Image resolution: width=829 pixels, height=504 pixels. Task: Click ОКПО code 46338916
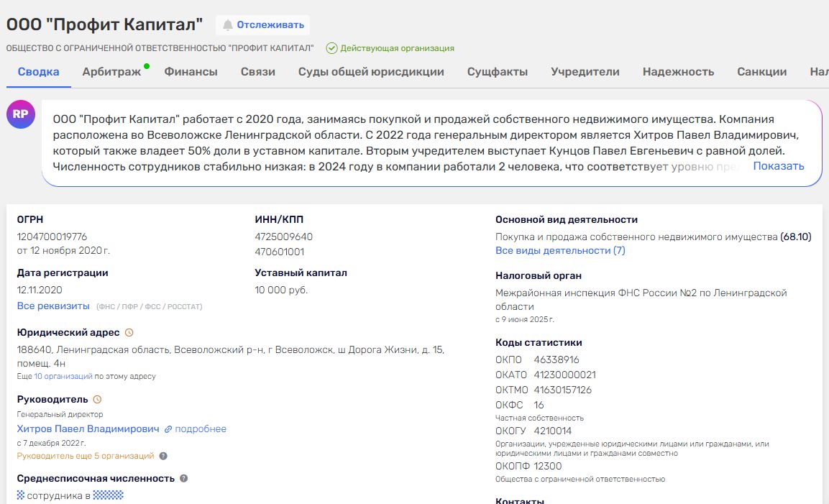tap(557, 359)
